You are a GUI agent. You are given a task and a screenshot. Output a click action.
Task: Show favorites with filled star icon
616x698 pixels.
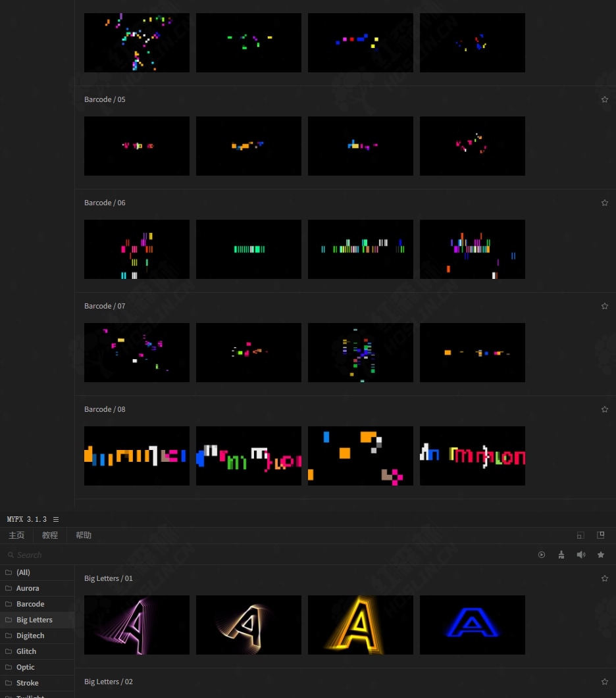[x=601, y=555]
